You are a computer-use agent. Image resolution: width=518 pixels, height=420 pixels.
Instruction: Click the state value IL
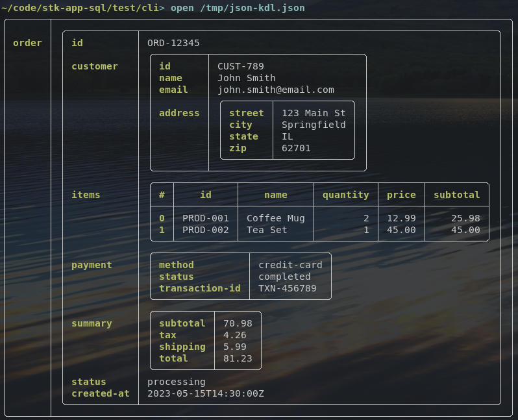[287, 136]
